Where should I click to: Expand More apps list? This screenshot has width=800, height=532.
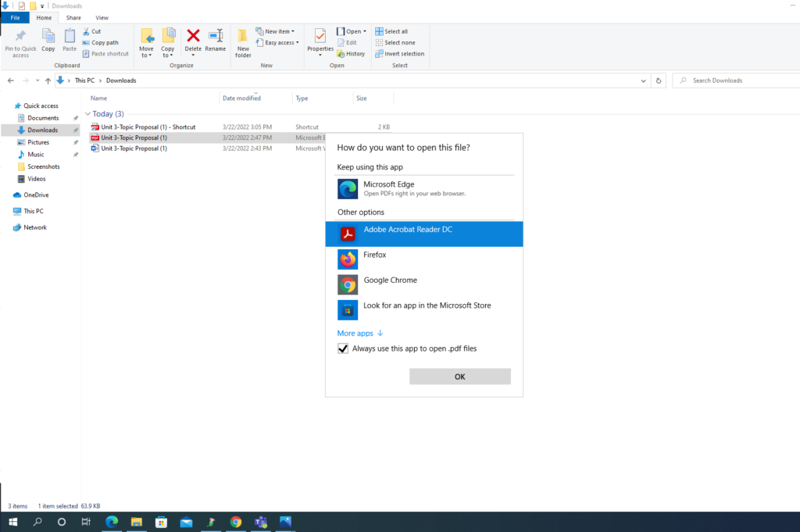coord(360,333)
